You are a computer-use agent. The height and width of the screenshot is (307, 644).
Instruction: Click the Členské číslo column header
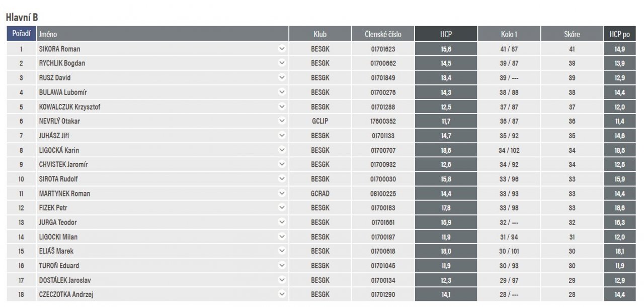(x=383, y=34)
